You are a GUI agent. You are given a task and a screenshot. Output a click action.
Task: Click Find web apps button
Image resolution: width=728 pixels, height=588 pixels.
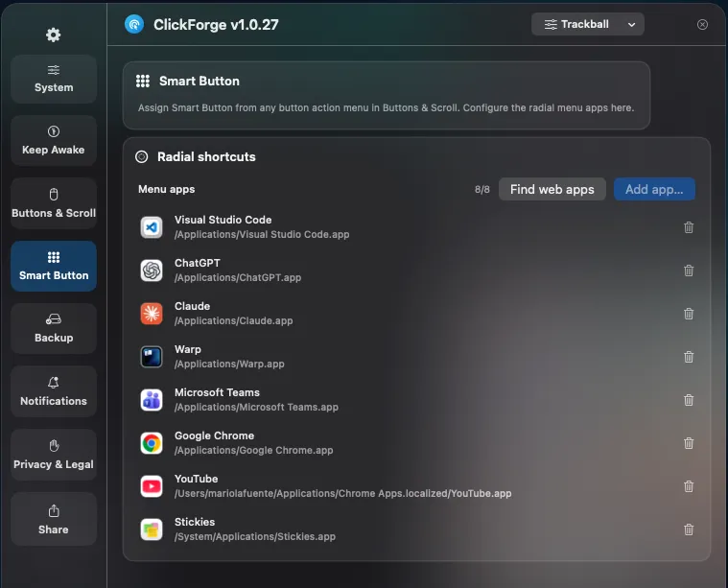click(552, 189)
